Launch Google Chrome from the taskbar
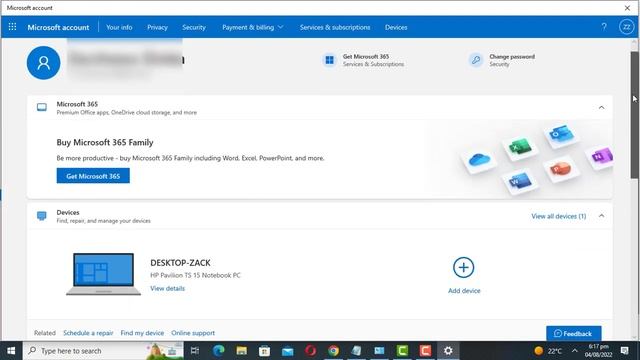Screen dimensions: 640x360 (x=333, y=351)
